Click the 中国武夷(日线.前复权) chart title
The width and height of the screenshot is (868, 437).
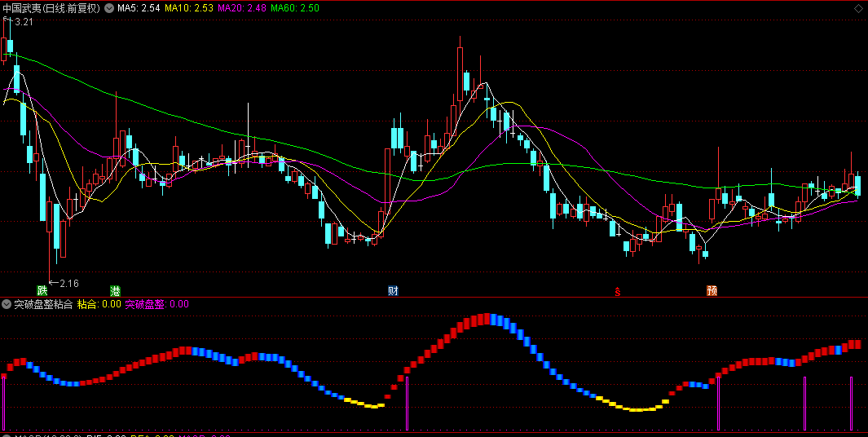click(51, 8)
